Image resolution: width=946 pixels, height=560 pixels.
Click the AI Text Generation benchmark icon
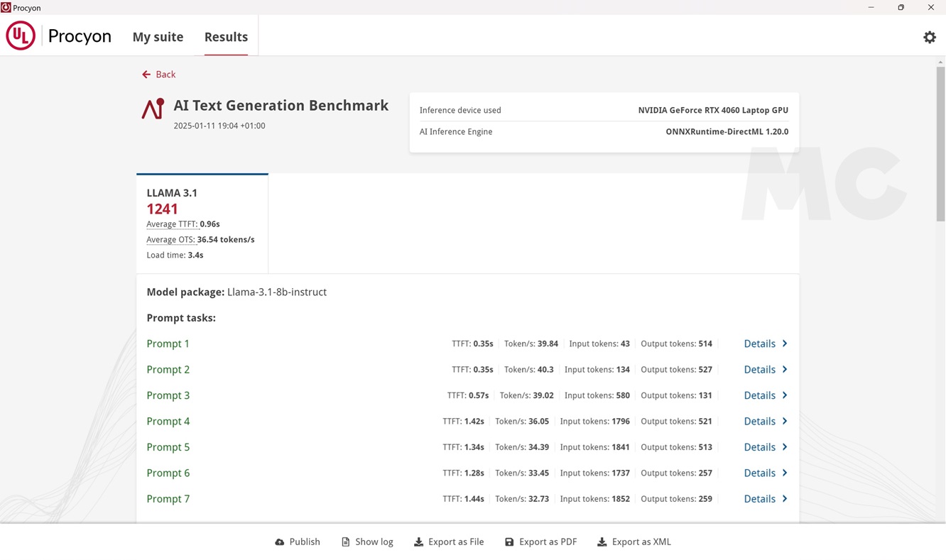click(153, 109)
